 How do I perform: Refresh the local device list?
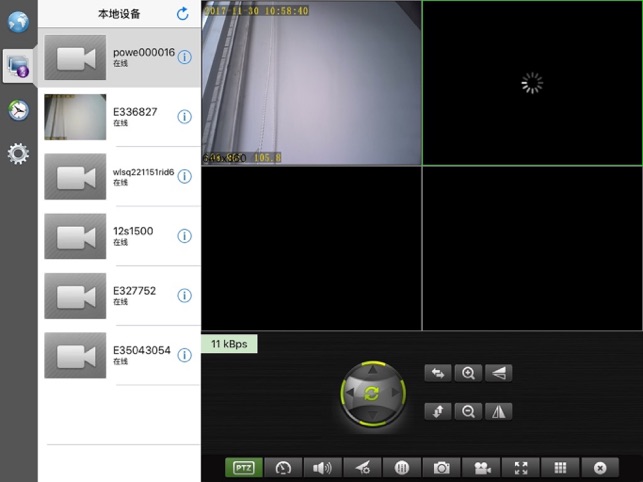coord(182,14)
